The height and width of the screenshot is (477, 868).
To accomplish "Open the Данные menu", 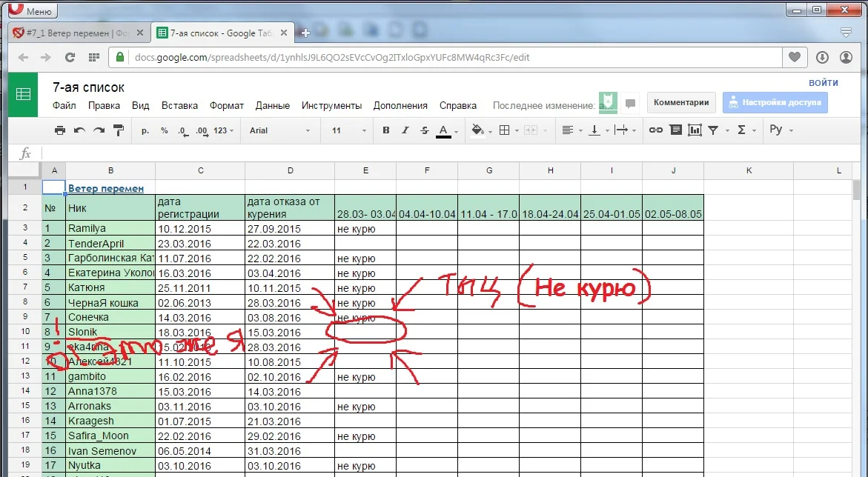I will [272, 105].
